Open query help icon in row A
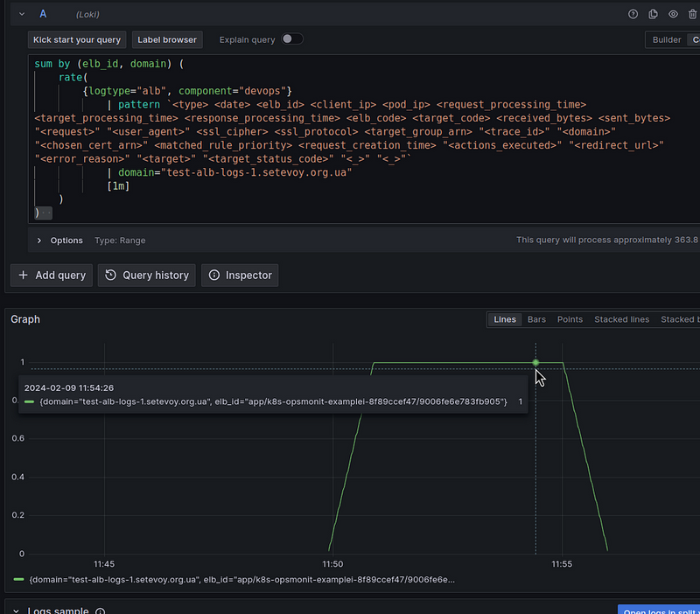 click(633, 14)
